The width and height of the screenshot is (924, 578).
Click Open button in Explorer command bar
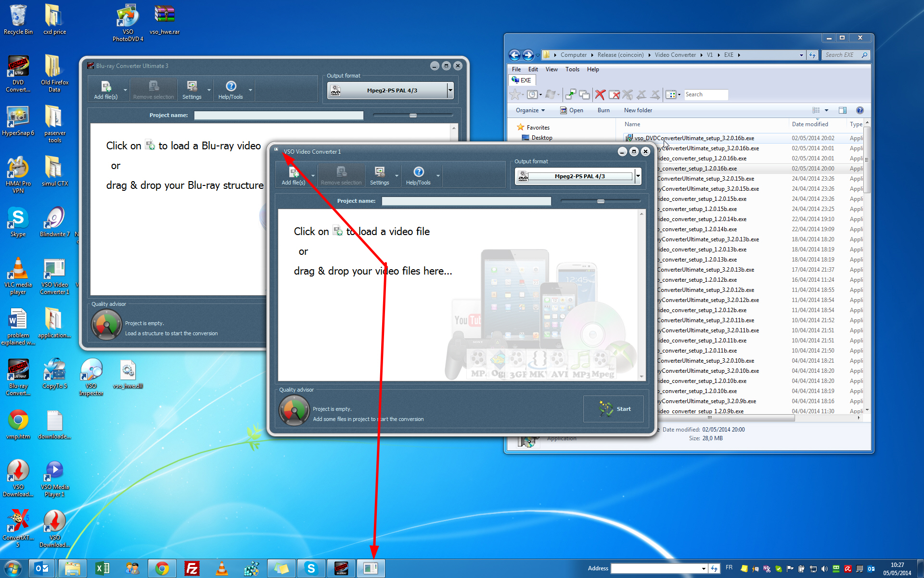(x=572, y=110)
